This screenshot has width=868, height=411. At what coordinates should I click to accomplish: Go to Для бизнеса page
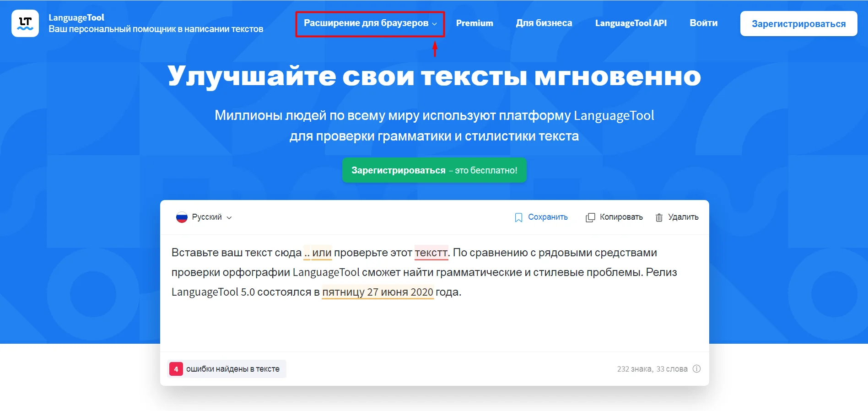pyautogui.click(x=544, y=23)
